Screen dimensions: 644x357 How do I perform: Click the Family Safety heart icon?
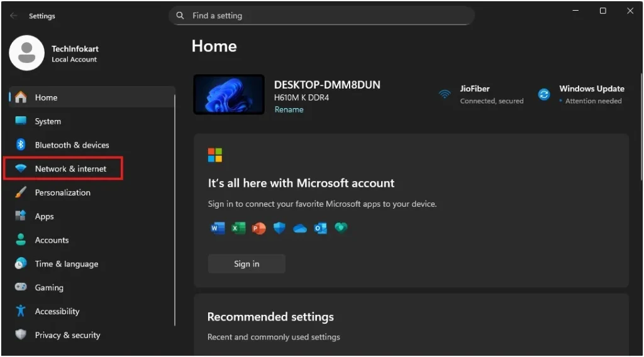341,227
